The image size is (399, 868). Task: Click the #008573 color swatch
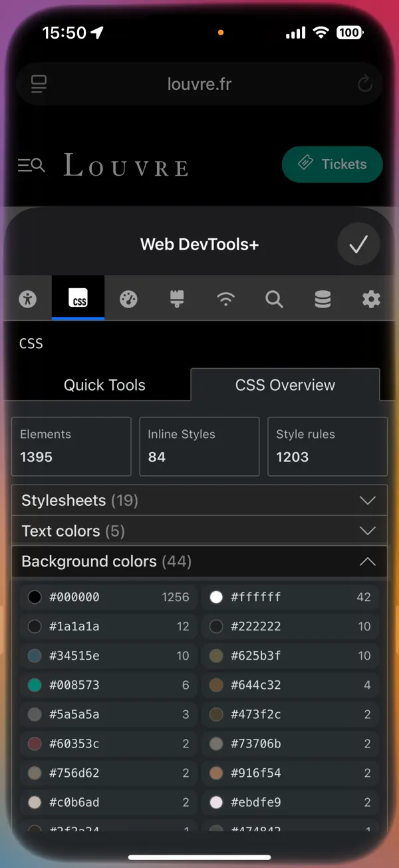tap(34, 685)
